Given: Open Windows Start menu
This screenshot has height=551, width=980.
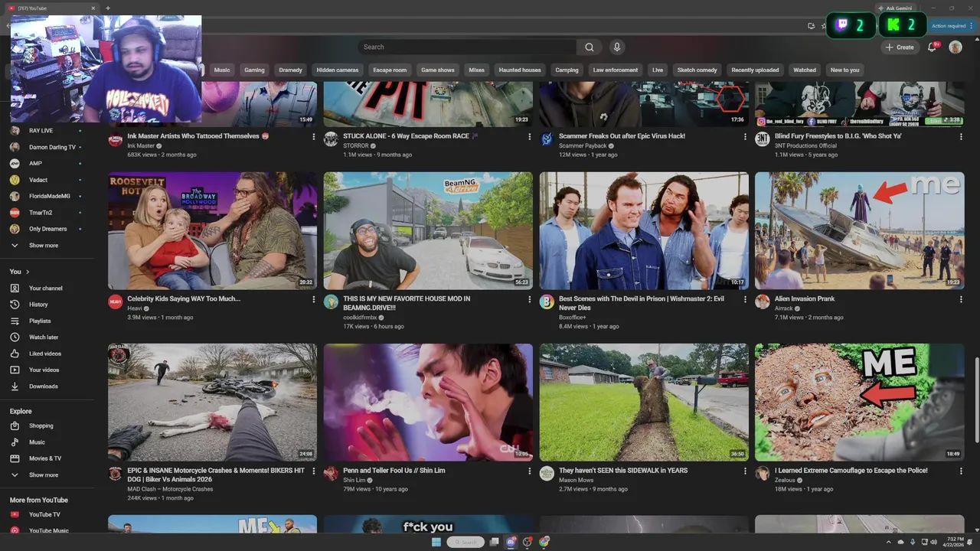Looking at the screenshot, I should (436, 542).
